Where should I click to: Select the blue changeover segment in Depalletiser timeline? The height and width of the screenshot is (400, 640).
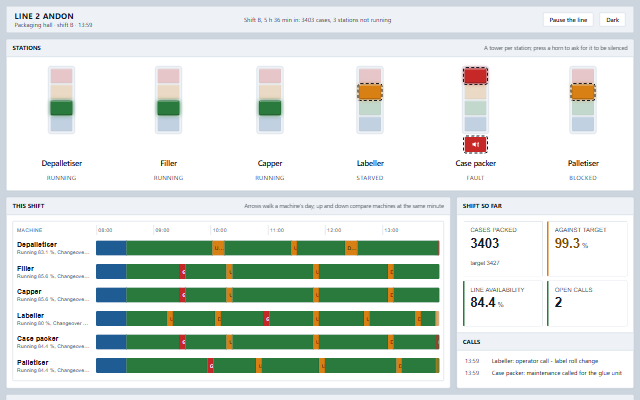click(x=111, y=248)
